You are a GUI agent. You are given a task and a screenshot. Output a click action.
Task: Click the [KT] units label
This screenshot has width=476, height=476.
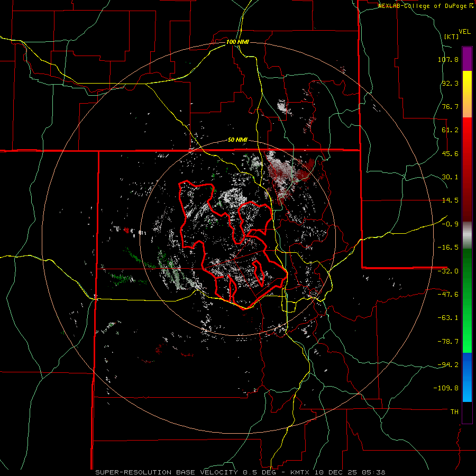[x=452, y=36]
